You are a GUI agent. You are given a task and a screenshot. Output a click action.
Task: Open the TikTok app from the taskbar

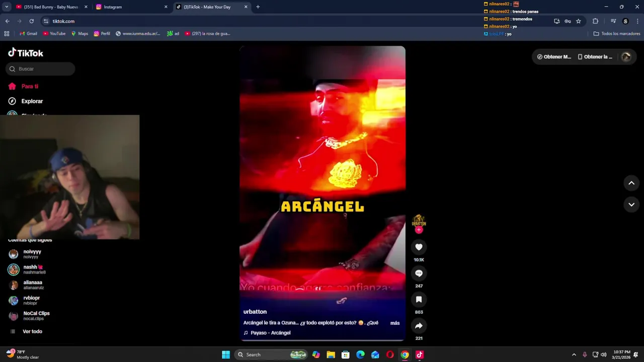coord(420,354)
